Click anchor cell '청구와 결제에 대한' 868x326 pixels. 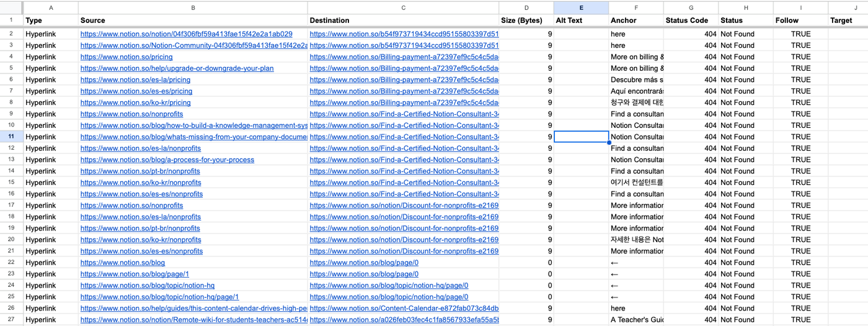click(636, 102)
